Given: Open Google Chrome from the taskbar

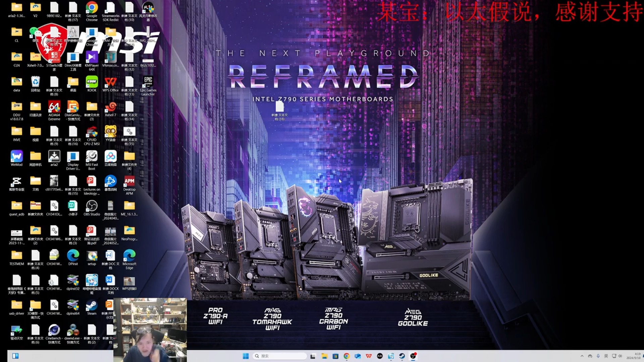Looking at the screenshot, I should [x=346, y=356].
